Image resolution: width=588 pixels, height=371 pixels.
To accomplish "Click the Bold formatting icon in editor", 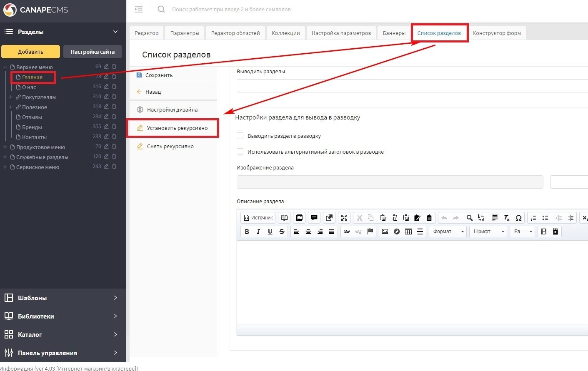I will (x=247, y=232).
